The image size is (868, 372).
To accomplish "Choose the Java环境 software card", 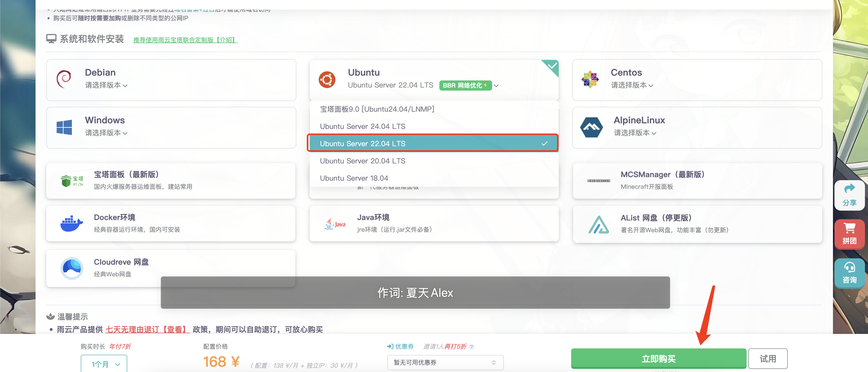I will (434, 224).
